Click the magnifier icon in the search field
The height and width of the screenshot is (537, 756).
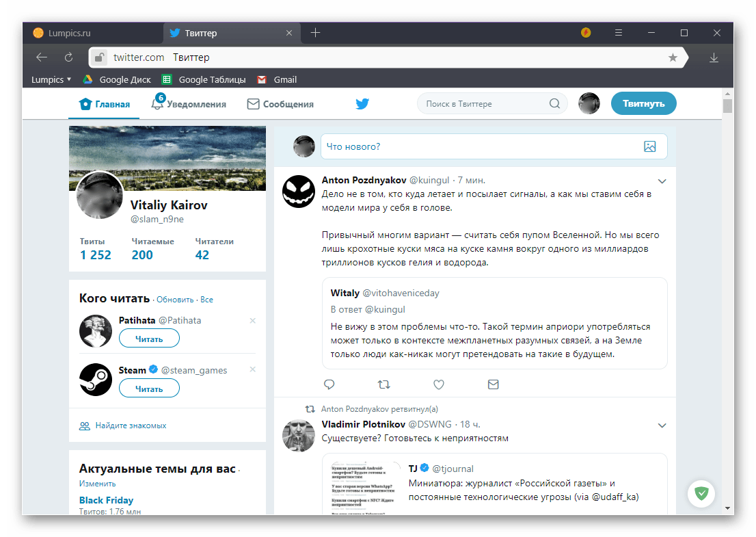(x=554, y=103)
